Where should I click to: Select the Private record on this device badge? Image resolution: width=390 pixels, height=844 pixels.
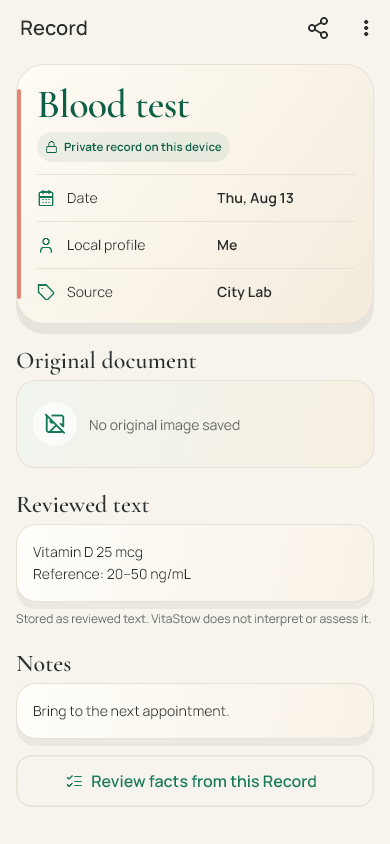(x=133, y=147)
